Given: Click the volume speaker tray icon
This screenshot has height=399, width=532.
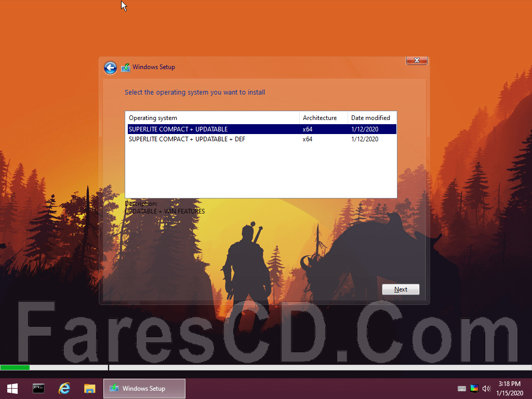Looking at the screenshot, I should (x=486, y=389).
